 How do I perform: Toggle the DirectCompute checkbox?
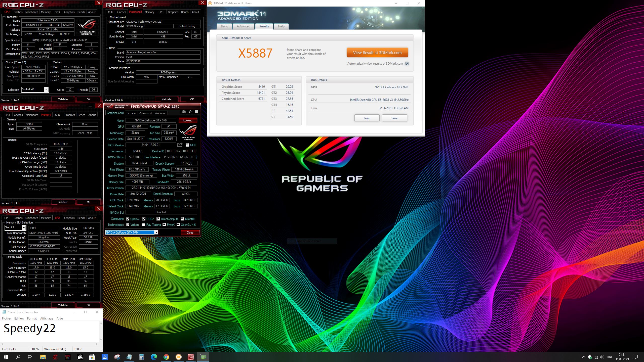pos(158,219)
